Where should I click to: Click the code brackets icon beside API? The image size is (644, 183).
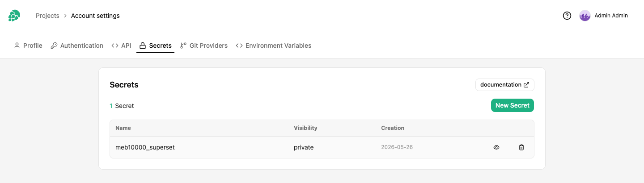(115, 46)
